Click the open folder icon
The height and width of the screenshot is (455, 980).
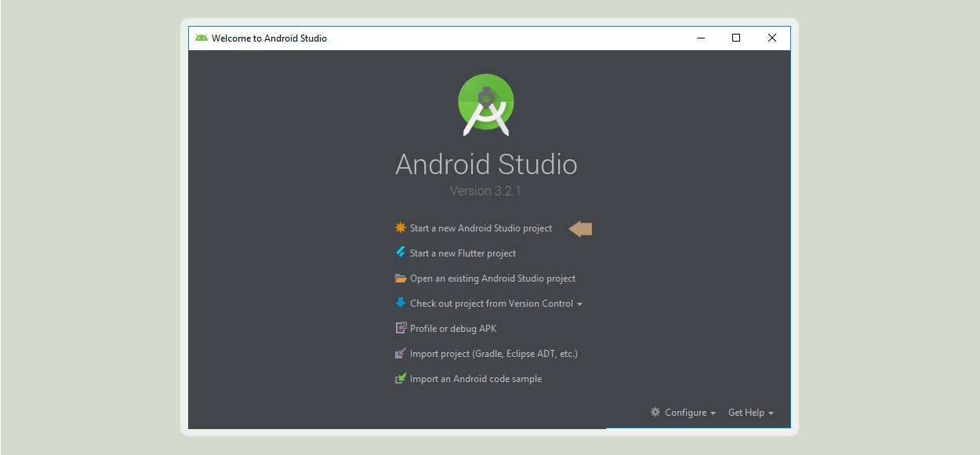tap(401, 278)
